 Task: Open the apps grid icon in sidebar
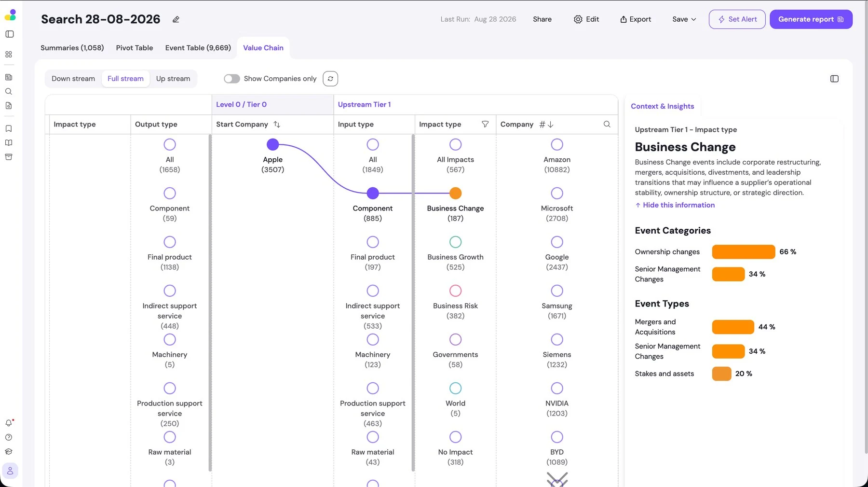click(x=9, y=55)
